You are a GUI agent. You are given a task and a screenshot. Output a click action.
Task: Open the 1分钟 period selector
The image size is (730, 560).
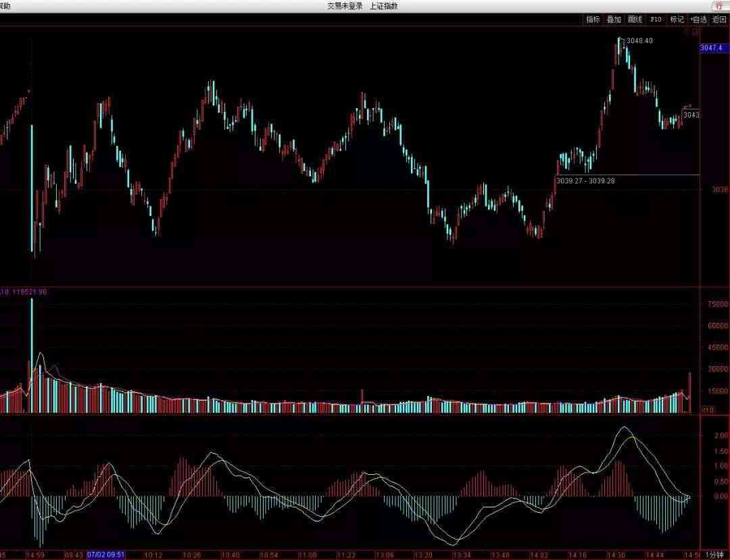[715, 555]
